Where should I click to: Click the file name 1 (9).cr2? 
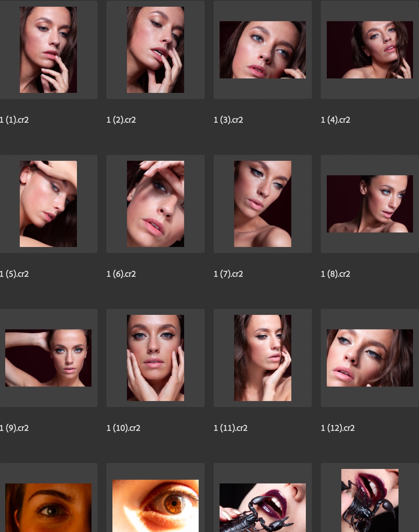[x=14, y=428]
